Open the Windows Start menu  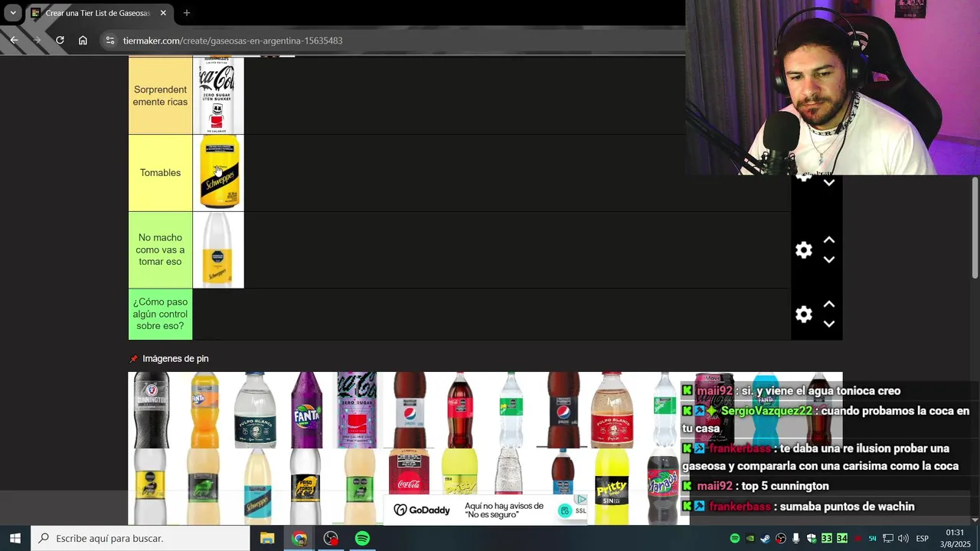15,539
